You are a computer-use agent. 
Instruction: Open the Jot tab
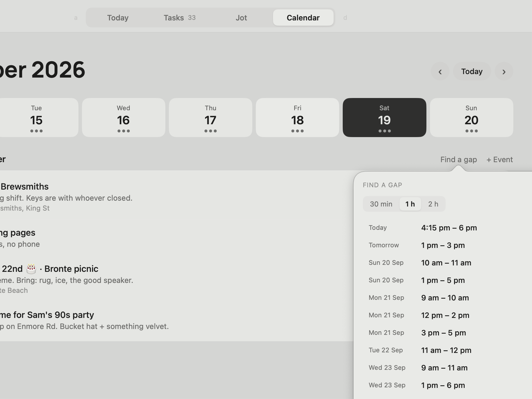[241, 17]
